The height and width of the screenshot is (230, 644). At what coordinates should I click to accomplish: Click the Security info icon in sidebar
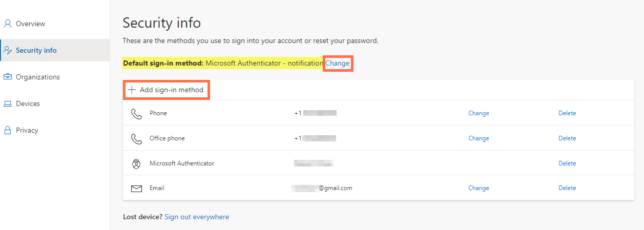8,50
